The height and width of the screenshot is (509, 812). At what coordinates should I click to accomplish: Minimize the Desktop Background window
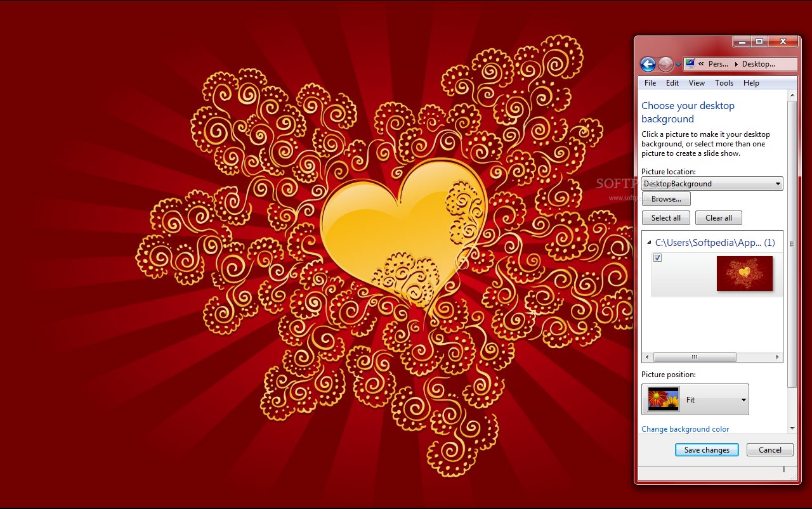click(x=742, y=41)
